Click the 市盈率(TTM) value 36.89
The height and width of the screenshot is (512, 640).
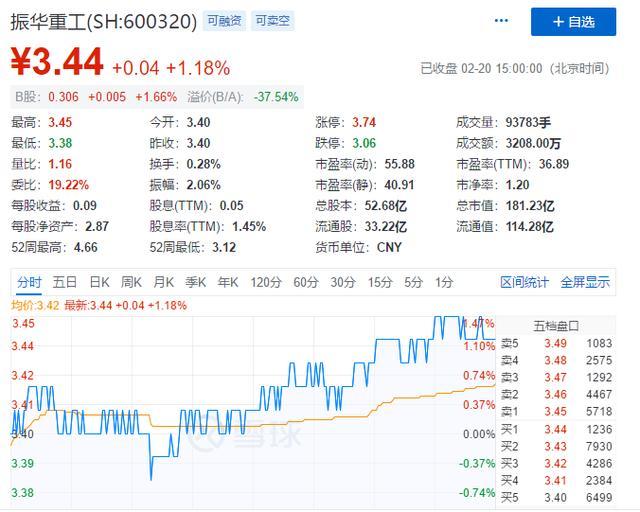pyautogui.click(x=554, y=164)
